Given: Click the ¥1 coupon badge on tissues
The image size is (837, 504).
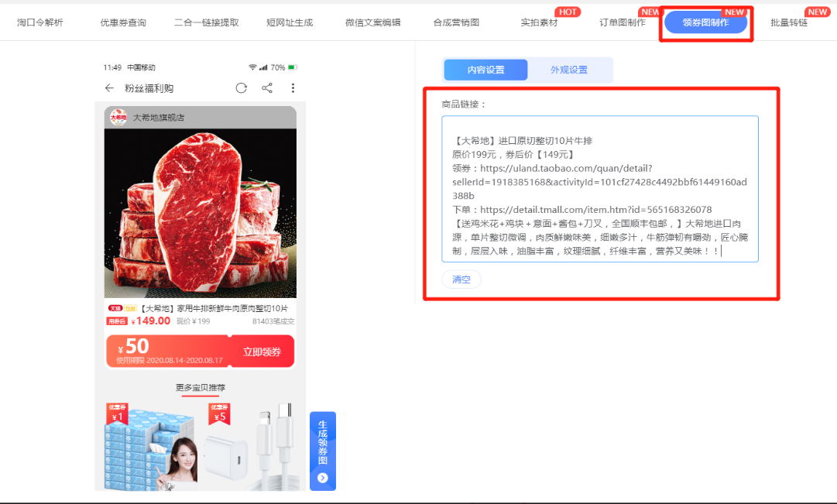Looking at the screenshot, I should pos(118,413).
